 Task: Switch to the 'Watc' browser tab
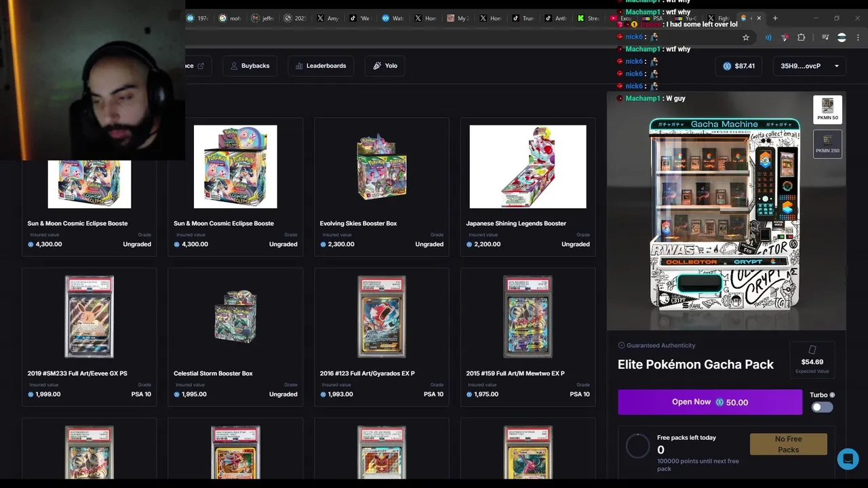[x=393, y=18]
